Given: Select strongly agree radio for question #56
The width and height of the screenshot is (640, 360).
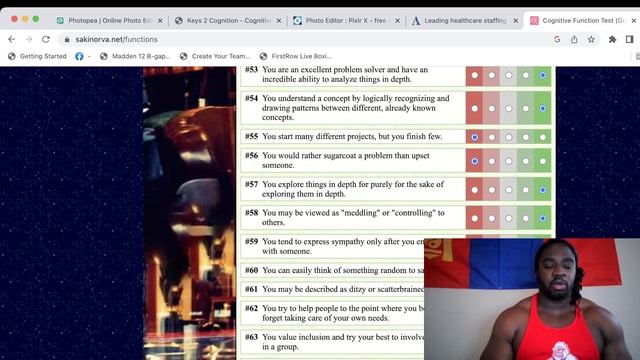Looking at the screenshot, I should tap(542, 161).
